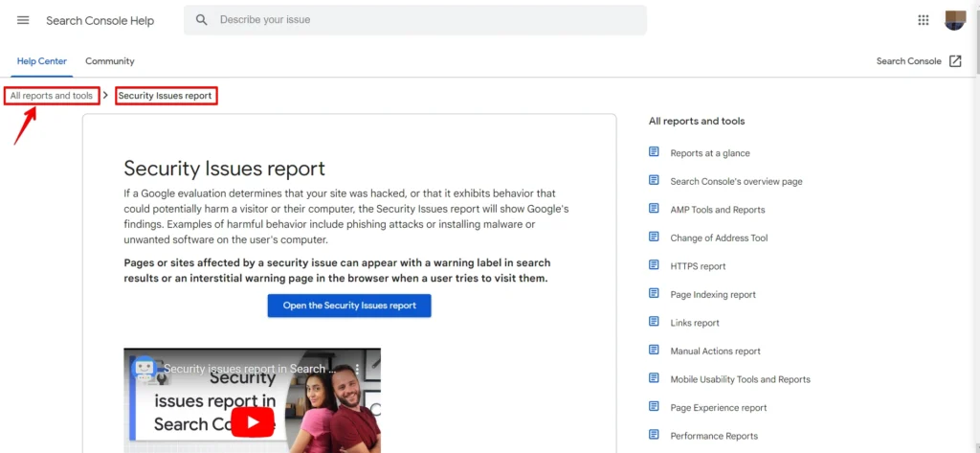Viewport: 980px width, 453px height.
Task: Play the Security issues report video
Action: coord(253,421)
